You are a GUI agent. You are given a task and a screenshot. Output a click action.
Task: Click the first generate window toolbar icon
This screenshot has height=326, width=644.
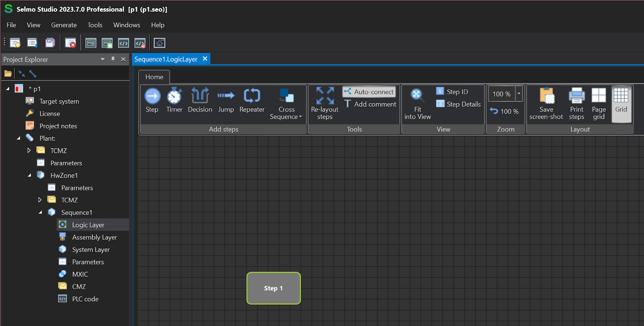tap(91, 43)
